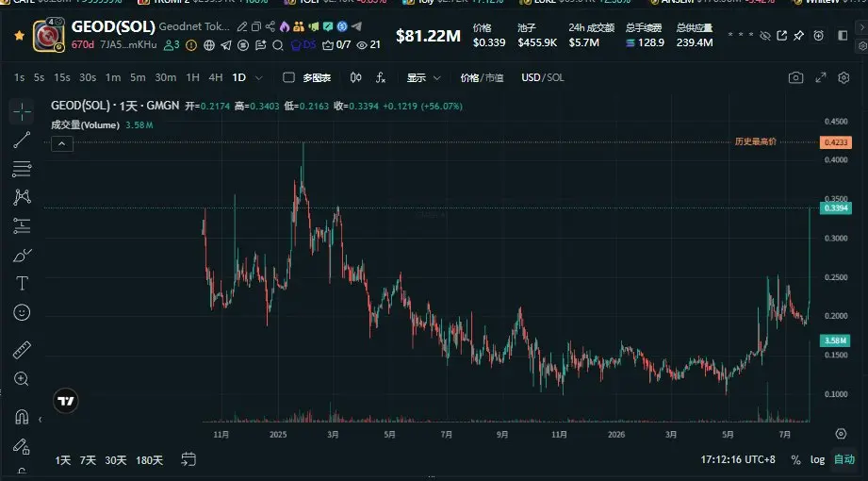Add a price alert clock icon
This screenshot has width=868, height=481.
(x=819, y=36)
